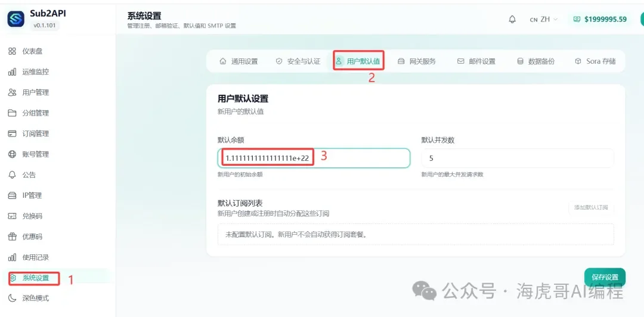Click the server icon on 网关服务 tab

[x=401, y=61]
